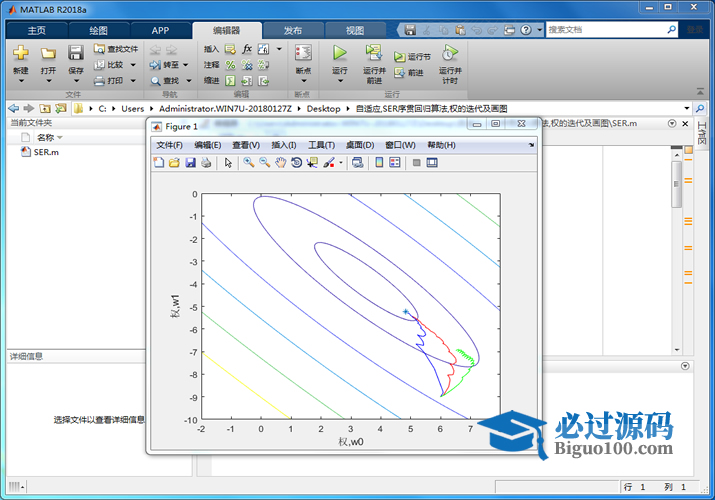
Task: Click Run and Time (运行并计时) icon
Action: 450,53
